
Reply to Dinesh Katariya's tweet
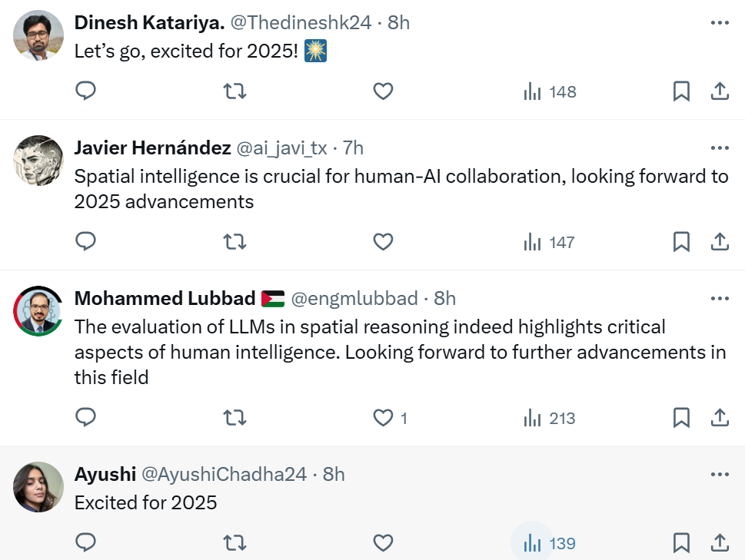click(x=86, y=92)
